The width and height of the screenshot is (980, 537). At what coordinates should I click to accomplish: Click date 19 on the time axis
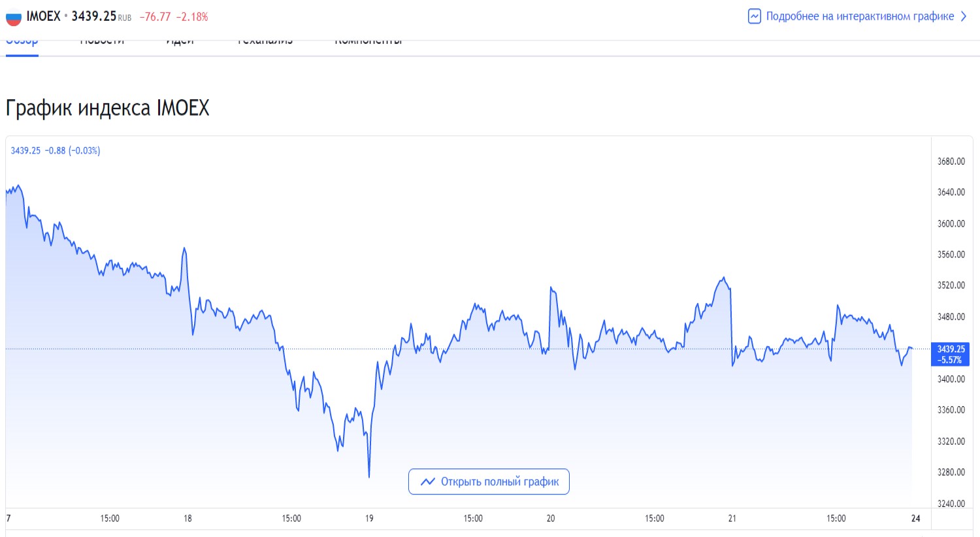click(x=369, y=519)
